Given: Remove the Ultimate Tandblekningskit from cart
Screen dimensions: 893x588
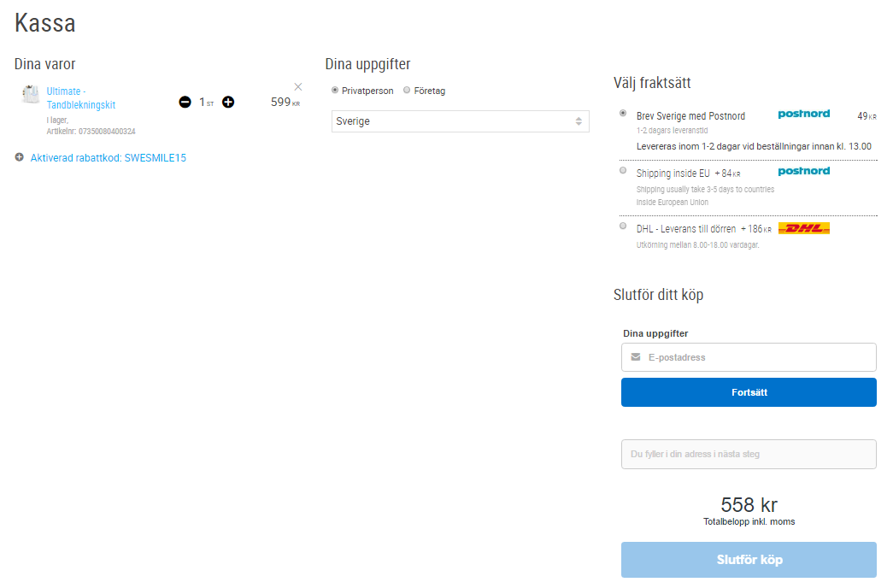Looking at the screenshot, I should coord(298,86).
